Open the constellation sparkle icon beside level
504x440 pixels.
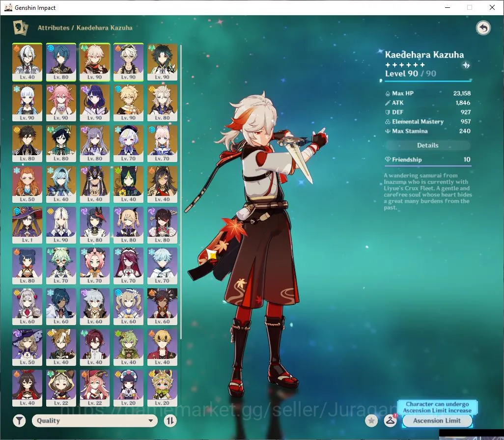click(466, 65)
